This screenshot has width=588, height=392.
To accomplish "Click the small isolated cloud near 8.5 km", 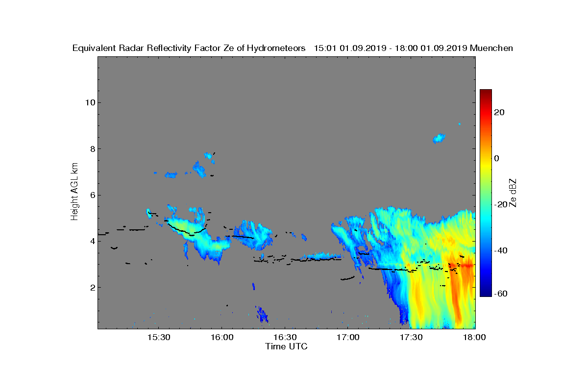I will coord(439,138).
